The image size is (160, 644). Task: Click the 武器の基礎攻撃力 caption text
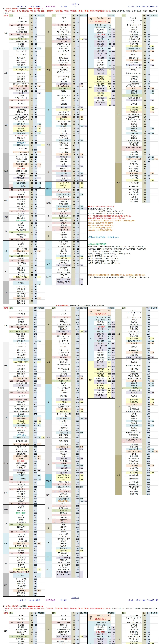coord(62,305)
